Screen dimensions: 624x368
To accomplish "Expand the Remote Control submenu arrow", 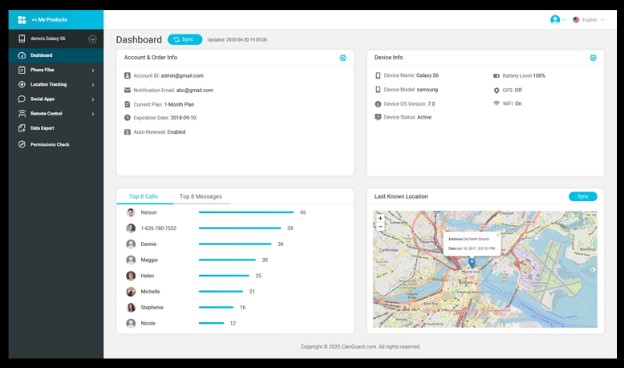I will point(93,114).
